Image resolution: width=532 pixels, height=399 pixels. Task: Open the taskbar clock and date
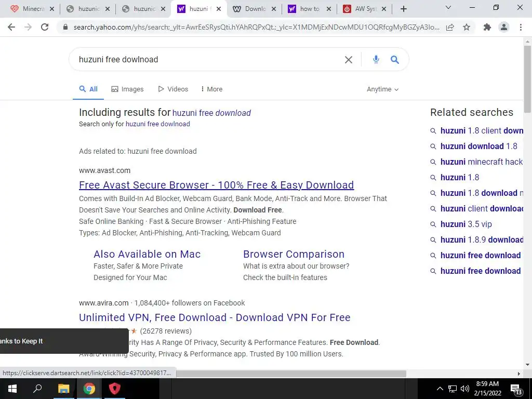(487, 389)
